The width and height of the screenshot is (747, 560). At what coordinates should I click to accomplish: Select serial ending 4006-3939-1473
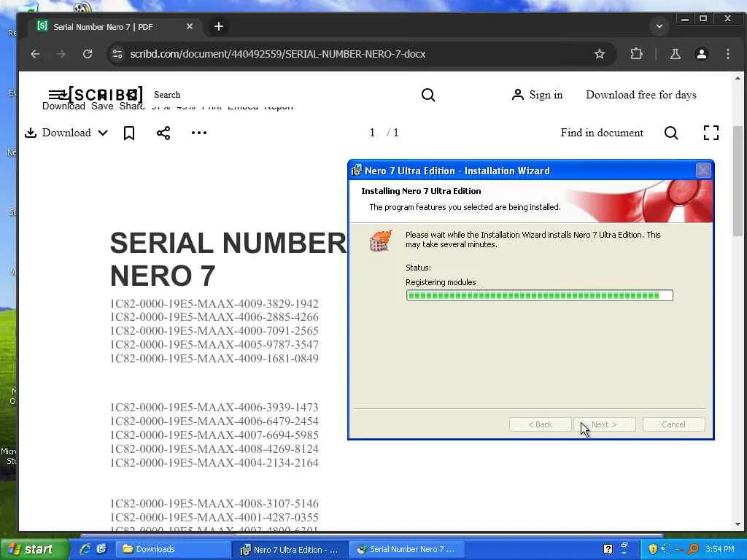214,408
